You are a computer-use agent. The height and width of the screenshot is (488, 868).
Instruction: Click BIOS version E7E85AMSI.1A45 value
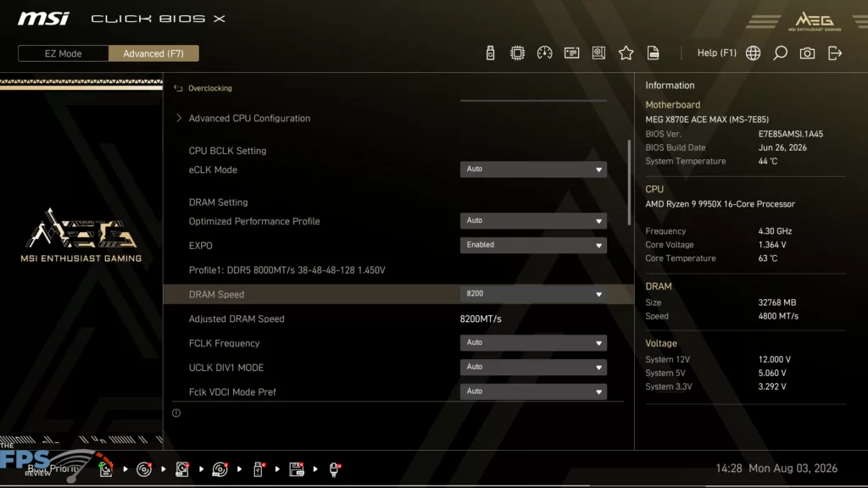791,134
